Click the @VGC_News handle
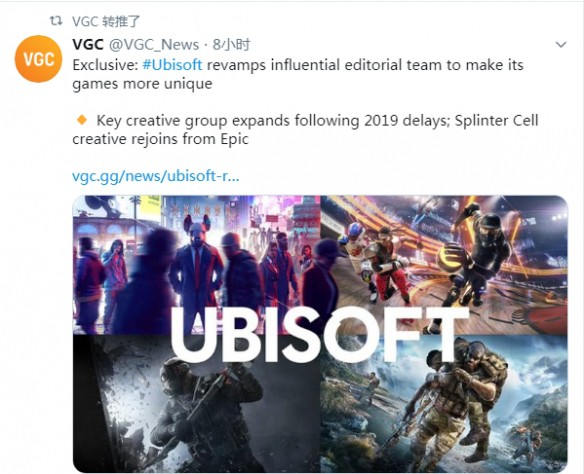 pyautogui.click(x=153, y=45)
